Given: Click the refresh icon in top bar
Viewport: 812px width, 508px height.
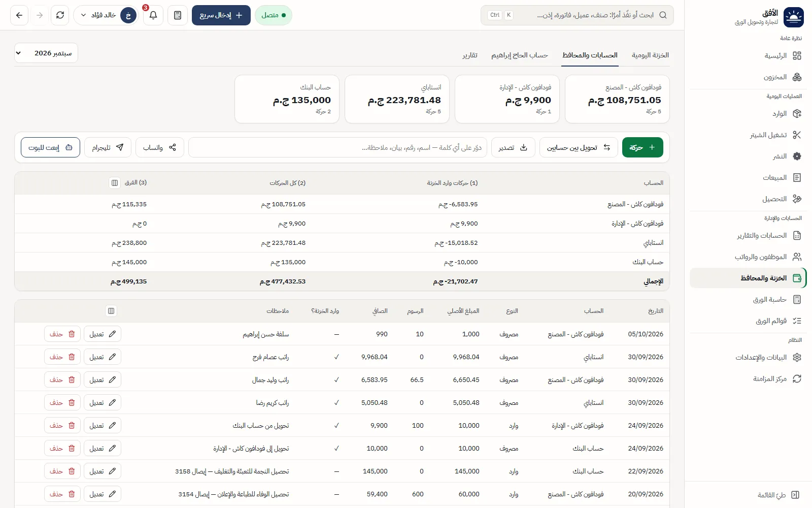Looking at the screenshot, I should 60,15.
